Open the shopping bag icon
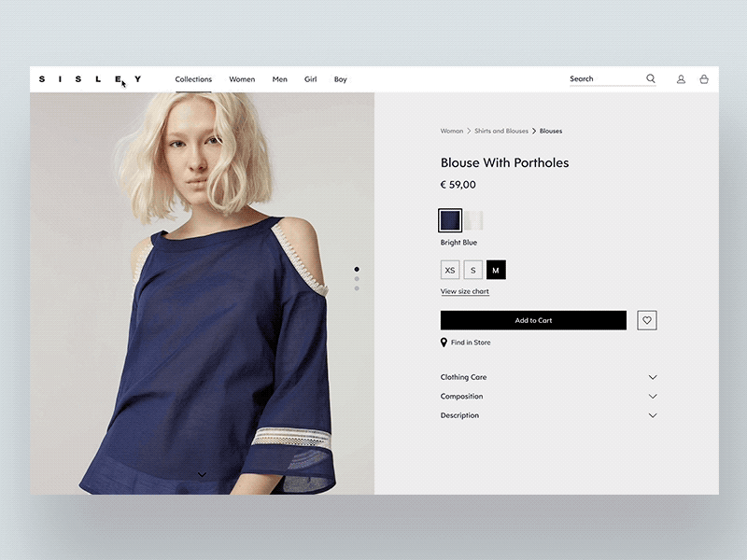Viewport: 747px width, 560px height. pos(705,79)
